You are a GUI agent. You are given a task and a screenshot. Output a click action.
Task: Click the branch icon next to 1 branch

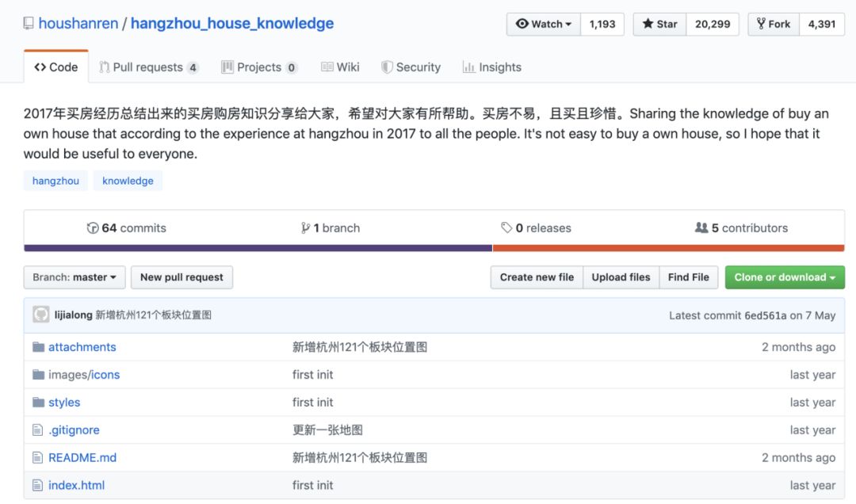tap(305, 228)
